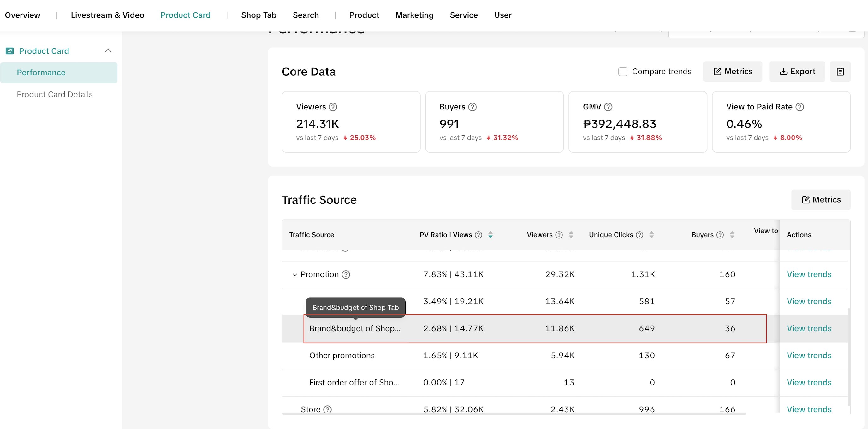Switch to the Shop Tab tab

coord(259,15)
